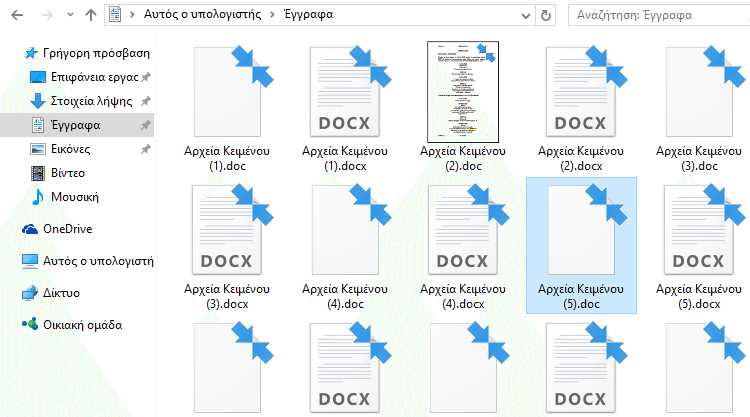Select Δίκτυο in navigation pane
This screenshot has width=750, height=417.
point(51,293)
